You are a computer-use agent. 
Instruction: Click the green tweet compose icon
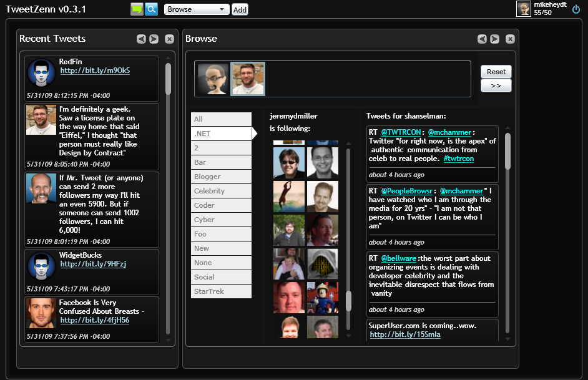coord(137,9)
